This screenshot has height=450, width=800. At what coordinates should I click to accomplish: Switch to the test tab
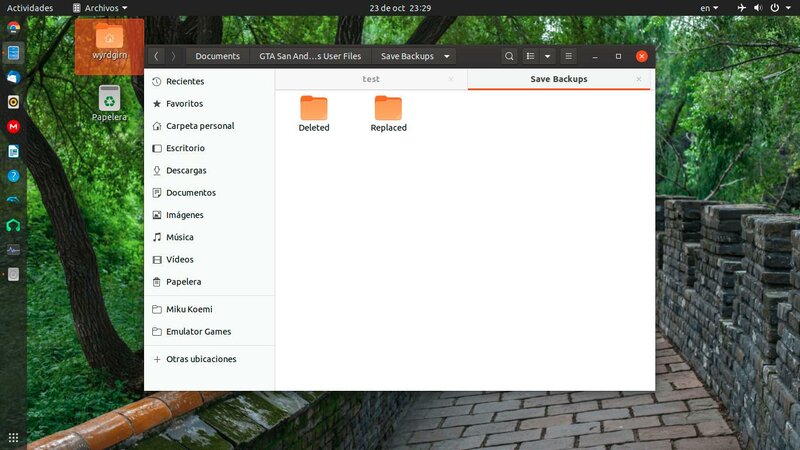pyautogui.click(x=370, y=79)
